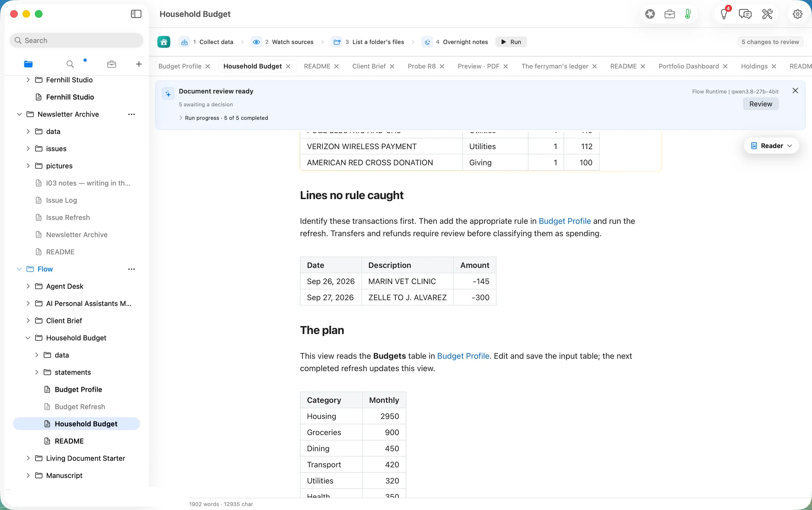This screenshot has height=510, width=812.
Task: Click into the Search field
Action: [76, 41]
